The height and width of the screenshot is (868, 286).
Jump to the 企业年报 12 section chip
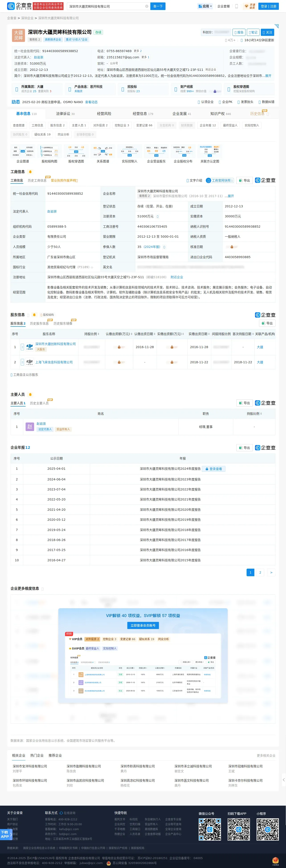click(x=208, y=125)
